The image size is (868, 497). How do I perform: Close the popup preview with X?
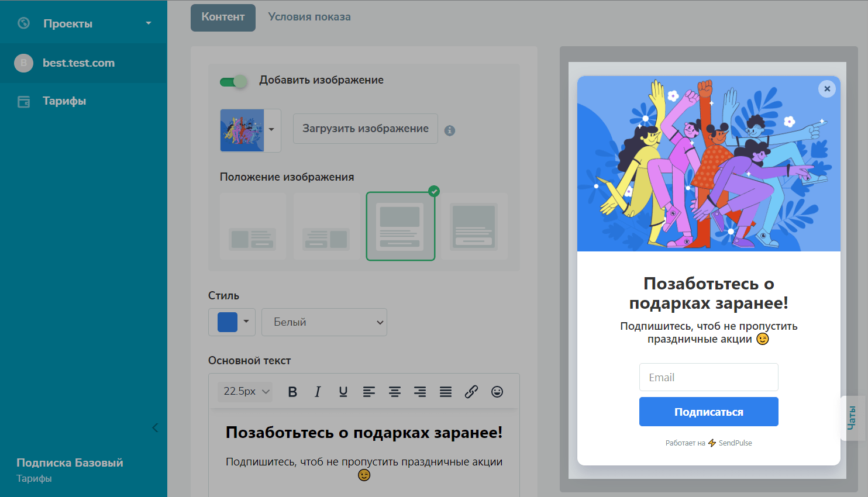click(827, 89)
